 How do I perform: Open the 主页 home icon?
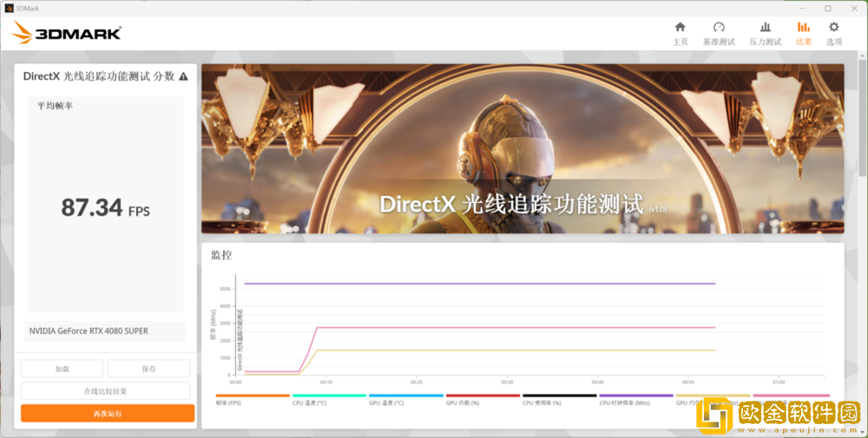[x=680, y=33]
